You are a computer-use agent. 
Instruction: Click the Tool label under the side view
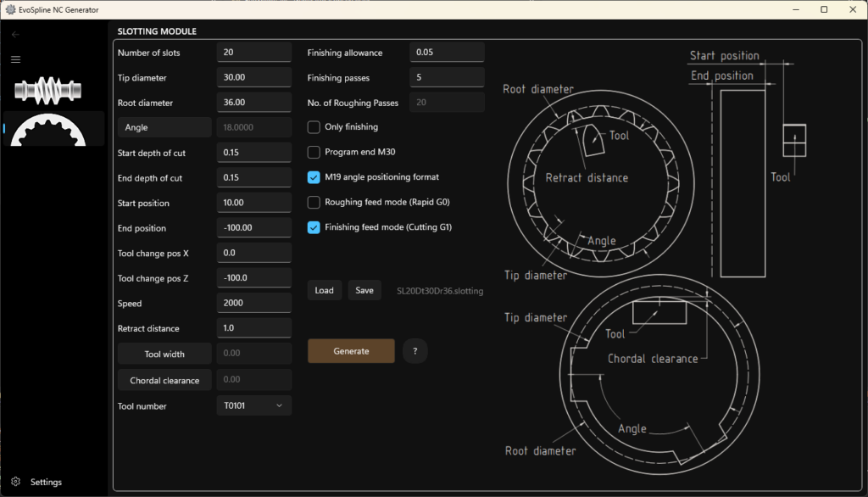[781, 177]
